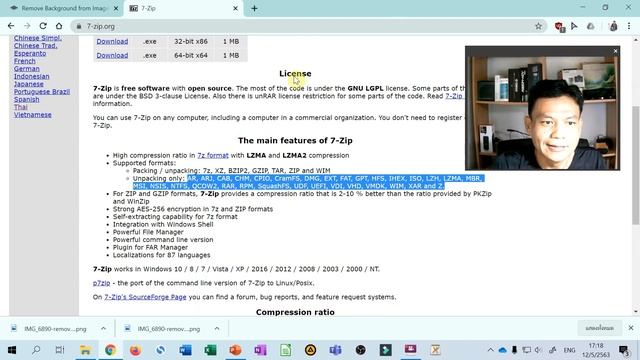
Task: Open Word from the taskbar
Action: pyautogui.click(x=185, y=350)
